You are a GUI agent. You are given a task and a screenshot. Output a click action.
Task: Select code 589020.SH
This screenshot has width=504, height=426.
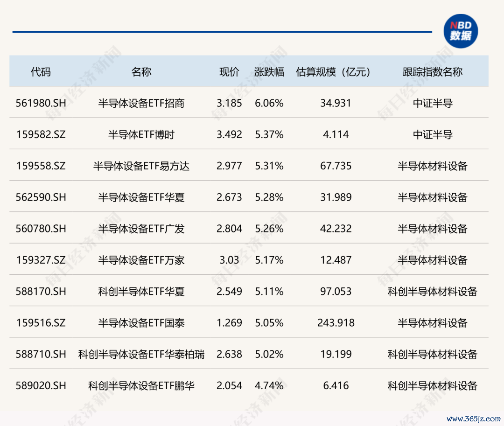point(41,385)
